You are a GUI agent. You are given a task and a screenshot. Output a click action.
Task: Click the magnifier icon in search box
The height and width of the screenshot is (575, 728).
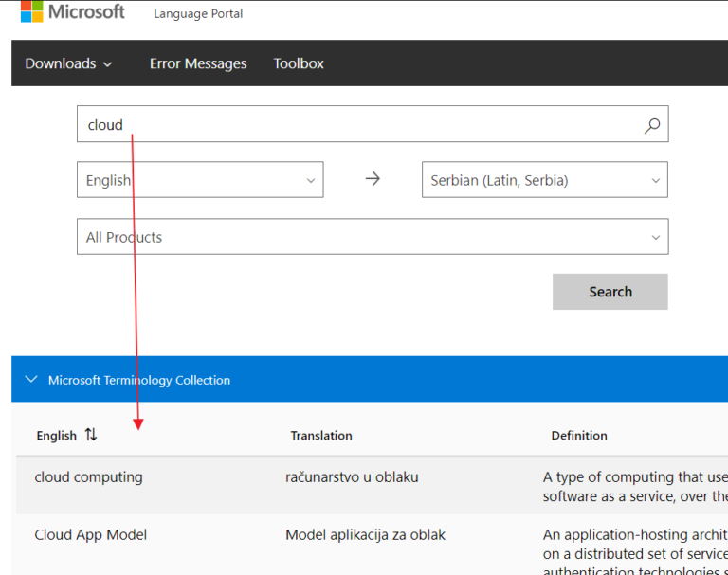pos(652,125)
